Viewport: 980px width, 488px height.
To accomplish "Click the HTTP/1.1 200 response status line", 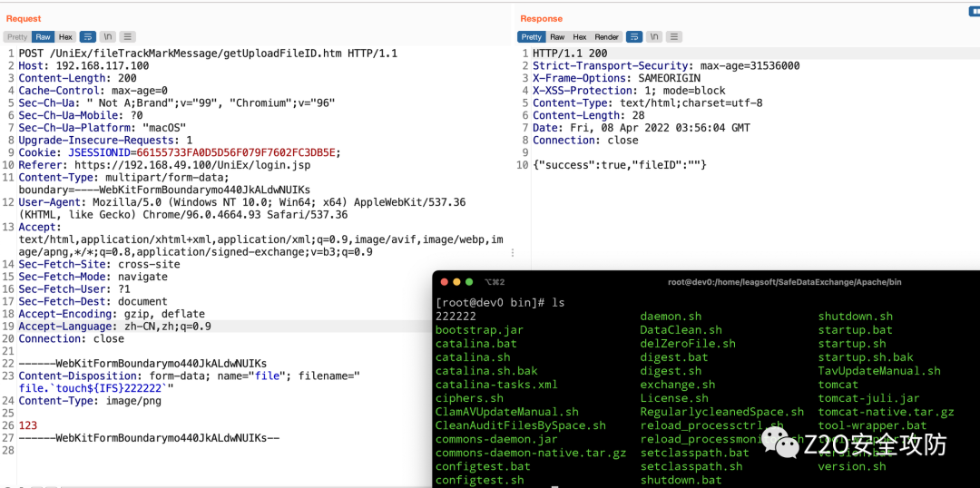I will (570, 54).
